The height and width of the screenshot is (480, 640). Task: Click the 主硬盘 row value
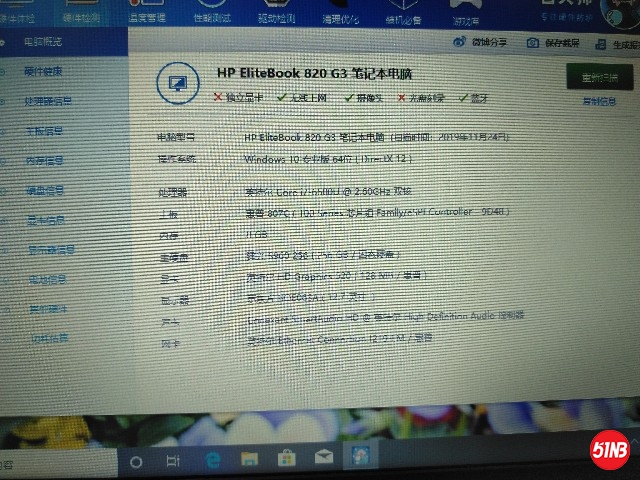click(322, 255)
